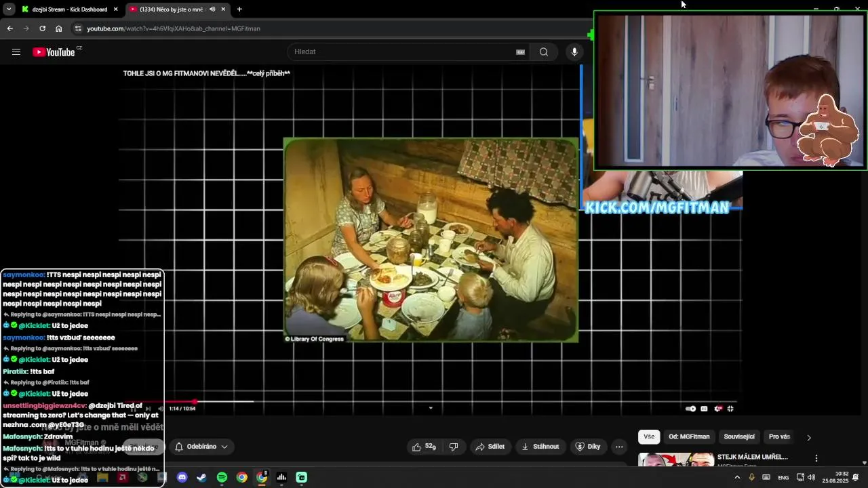Image resolution: width=868 pixels, height=488 pixels.
Task: Open player settings gear icon
Action: [x=717, y=409]
